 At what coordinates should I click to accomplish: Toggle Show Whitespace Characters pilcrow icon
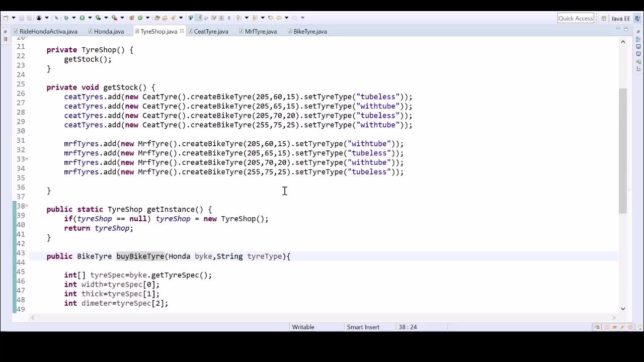tap(229, 18)
